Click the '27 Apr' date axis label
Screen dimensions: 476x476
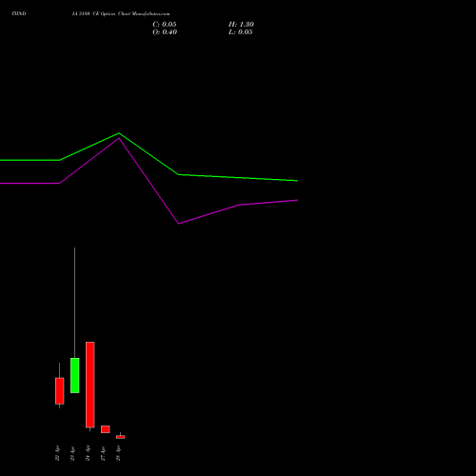pos(103,453)
